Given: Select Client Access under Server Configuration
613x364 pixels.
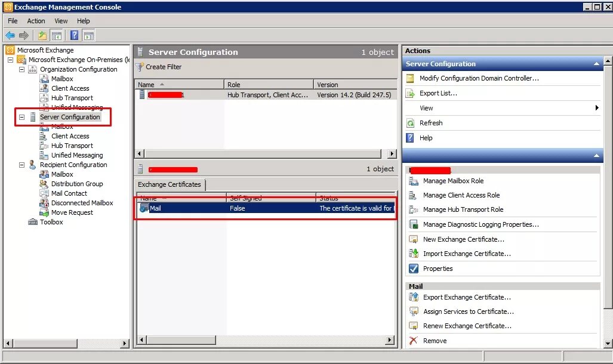Looking at the screenshot, I should 70,137.
